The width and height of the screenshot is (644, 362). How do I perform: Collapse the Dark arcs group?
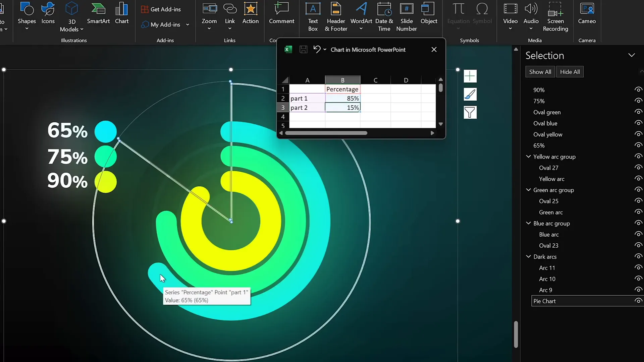(528, 256)
